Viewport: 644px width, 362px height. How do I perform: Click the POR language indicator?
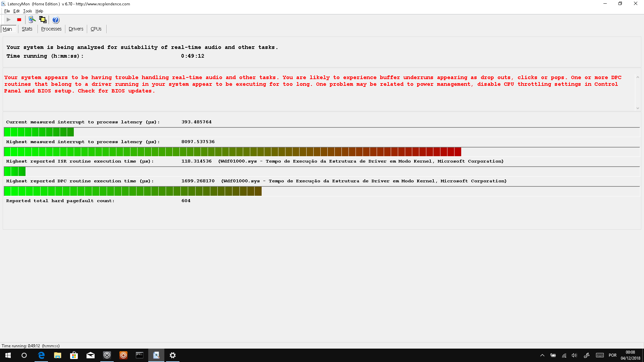(x=612, y=355)
